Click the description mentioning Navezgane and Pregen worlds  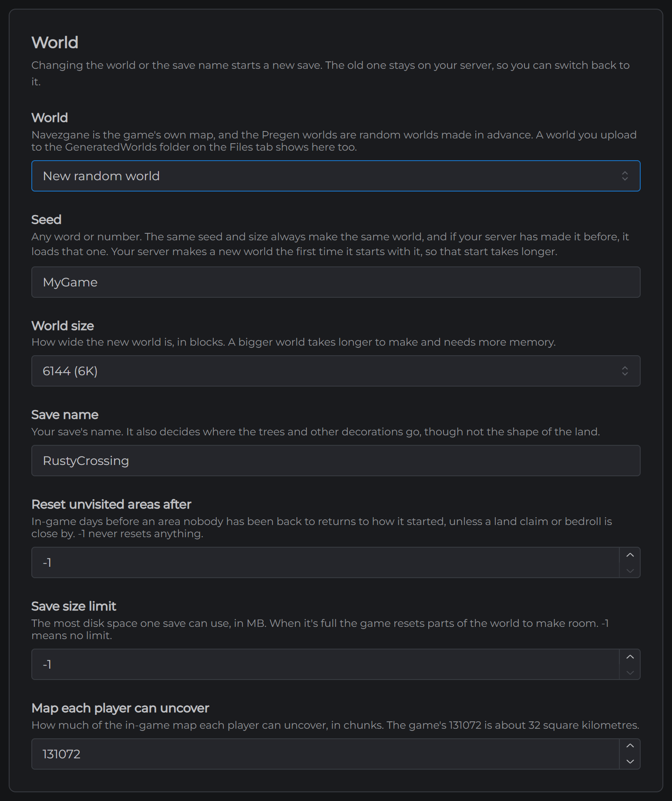point(334,141)
